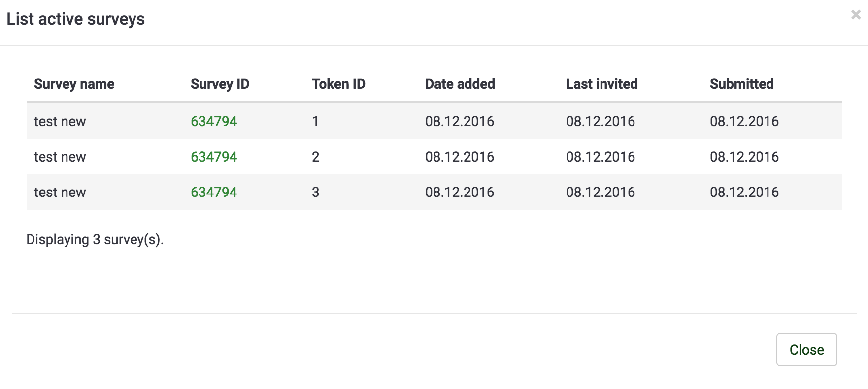868x389 pixels.
Task: Dismiss the dialog with the X icon
Action: click(x=856, y=15)
